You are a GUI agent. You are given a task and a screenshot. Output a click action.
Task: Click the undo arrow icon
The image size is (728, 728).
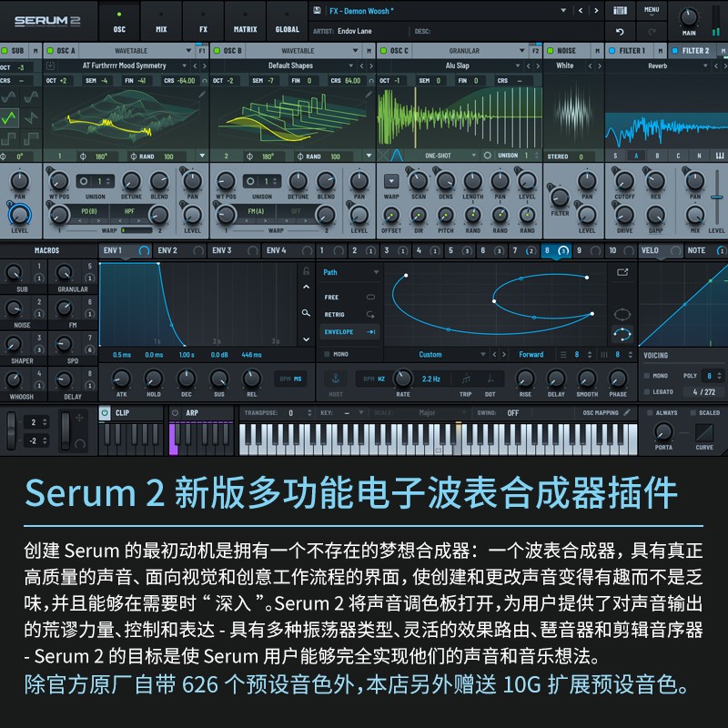click(x=620, y=32)
